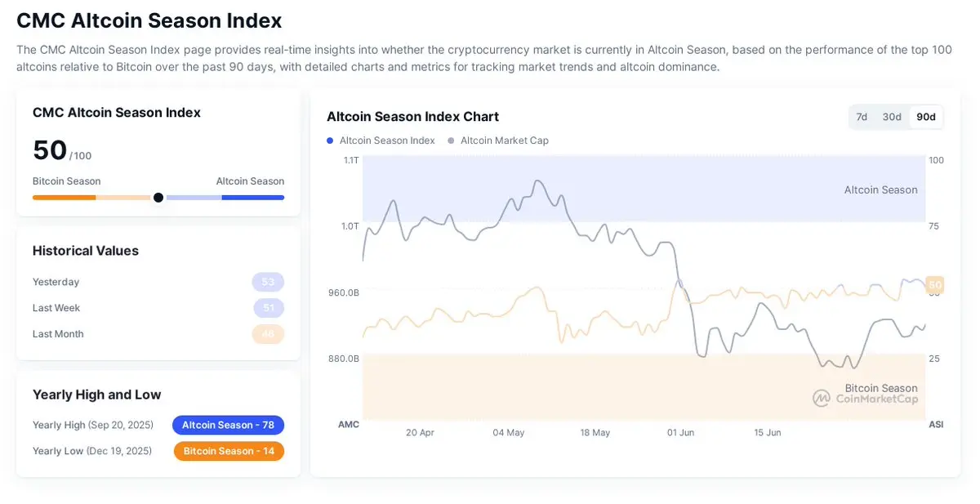This screenshot has width=980, height=504.
Task: Click the Altcoin Season - 78 yearly high pill
Action: click(228, 425)
